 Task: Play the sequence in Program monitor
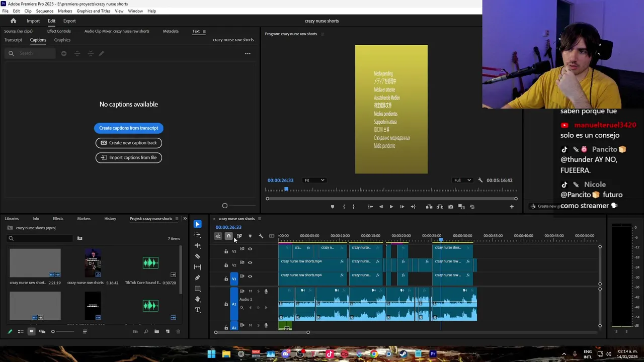click(391, 207)
